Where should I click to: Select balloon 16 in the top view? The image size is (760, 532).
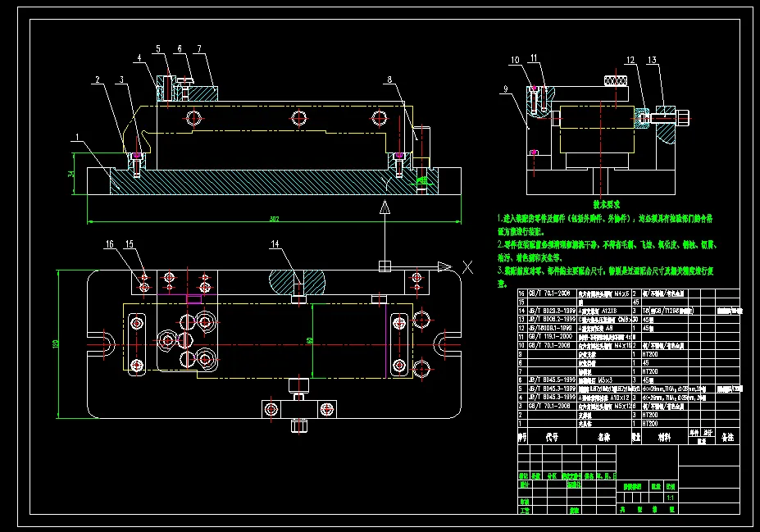(x=110, y=244)
